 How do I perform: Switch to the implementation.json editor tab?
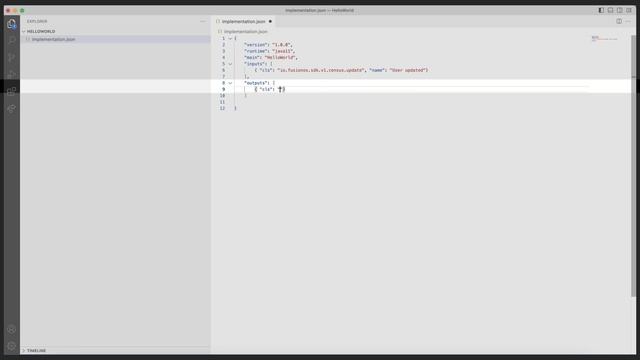point(244,21)
